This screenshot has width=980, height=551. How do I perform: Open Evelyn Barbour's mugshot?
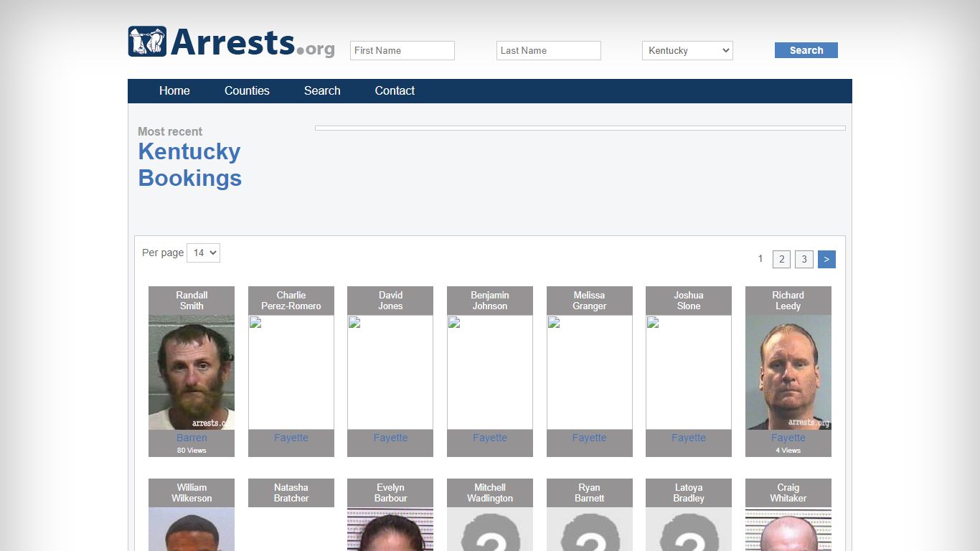pyautogui.click(x=390, y=529)
